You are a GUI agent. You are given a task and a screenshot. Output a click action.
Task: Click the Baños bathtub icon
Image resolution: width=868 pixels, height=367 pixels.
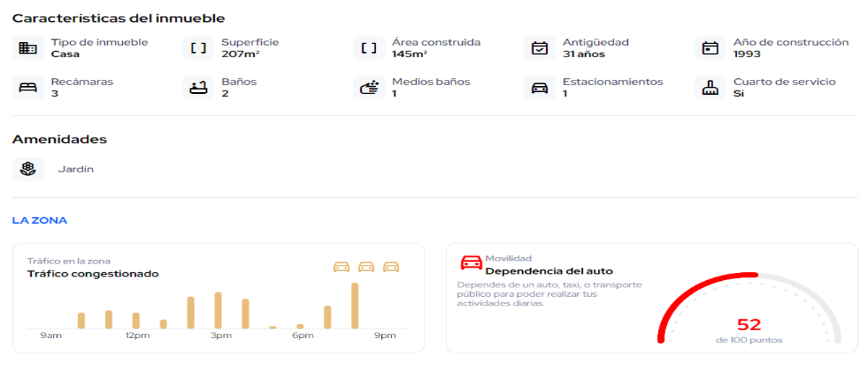(x=198, y=88)
